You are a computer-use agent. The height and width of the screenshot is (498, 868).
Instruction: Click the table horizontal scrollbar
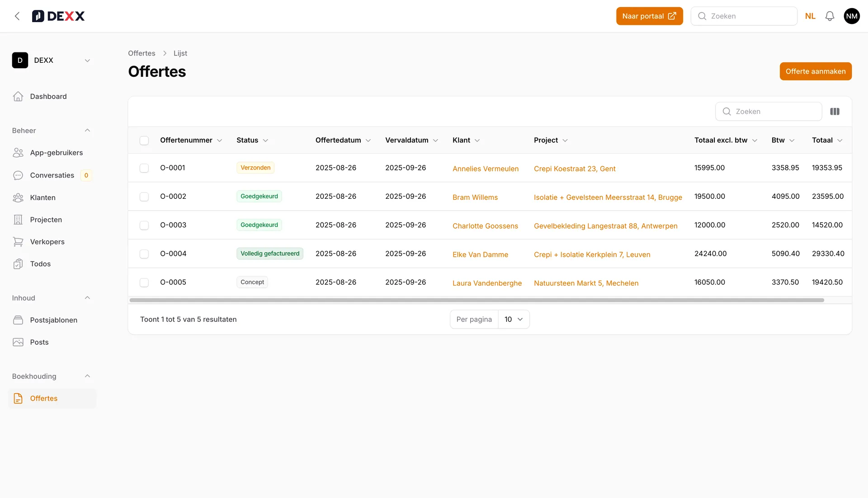coord(476,300)
